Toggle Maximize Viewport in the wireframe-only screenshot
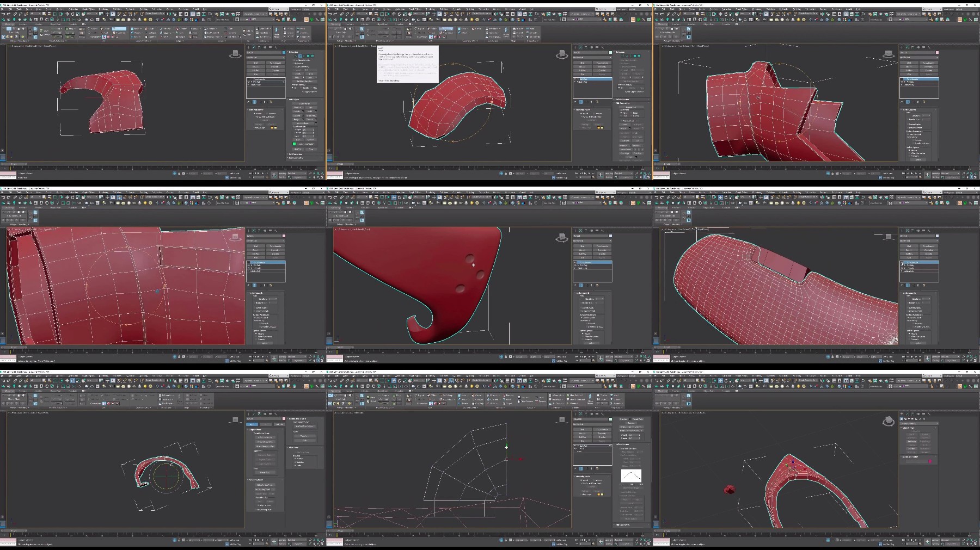This screenshot has width=980, height=550. [x=648, y=543]
